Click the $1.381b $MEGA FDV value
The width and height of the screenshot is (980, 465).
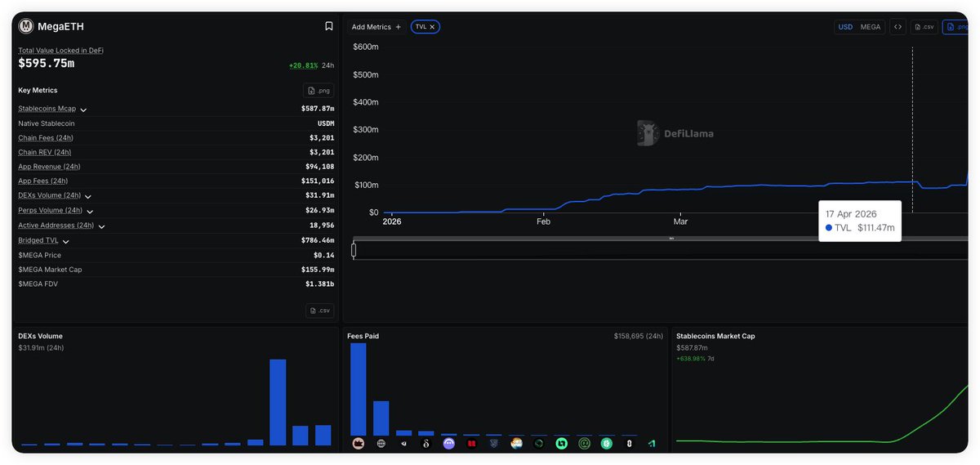(320, 284)
